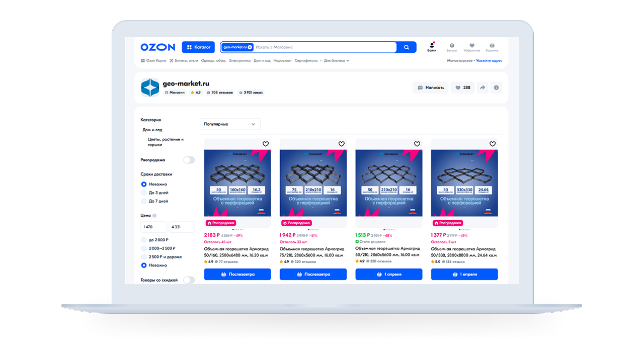Image resolution: width=644 pixels, height=362 pixels.
Task: Open the 75/210 georeshetka product image
Action: [x=313, y=183]
